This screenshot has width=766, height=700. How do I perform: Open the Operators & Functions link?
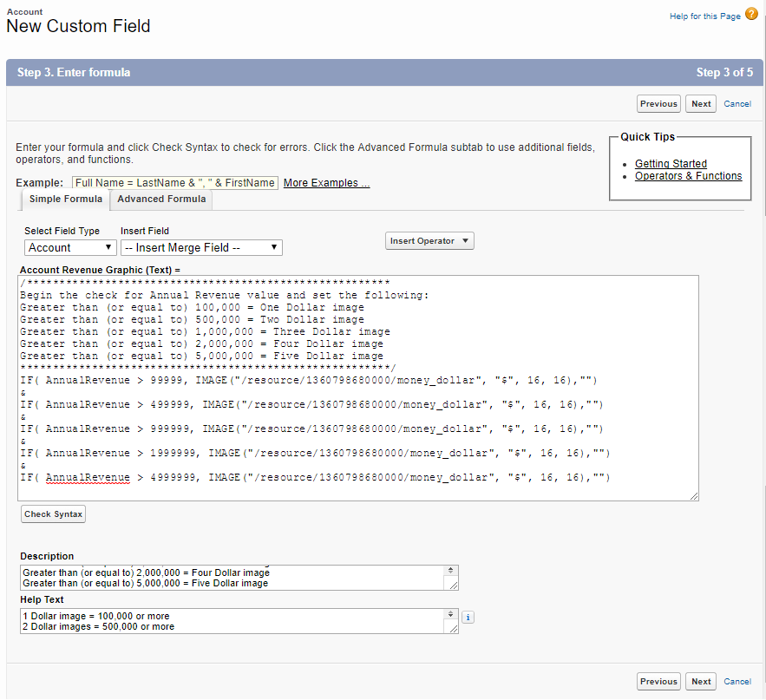tap(688, 176)
